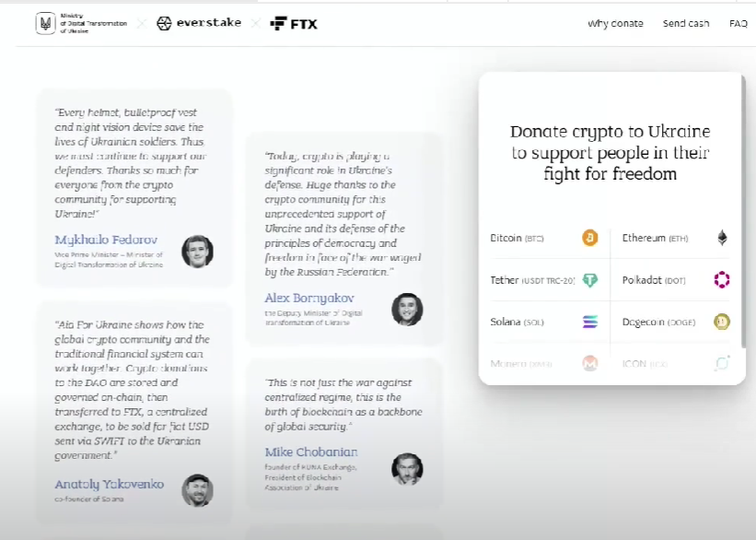Click the 'This is not just the war' quote
The image size is (756, 540).
[x=343, y=405]
